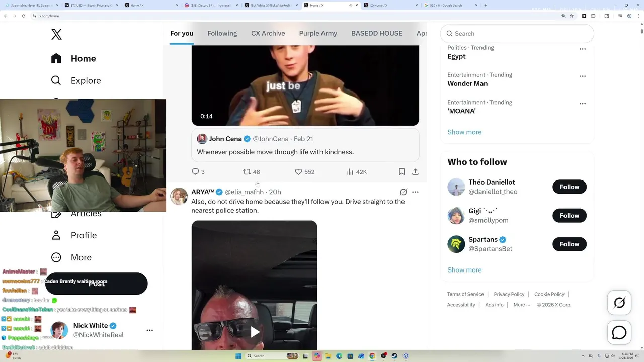This screenshot has width=644, height=362.
Task: Switch to BTC USD Bitcoin Price browser tab
Action: [x=91, y=5]
